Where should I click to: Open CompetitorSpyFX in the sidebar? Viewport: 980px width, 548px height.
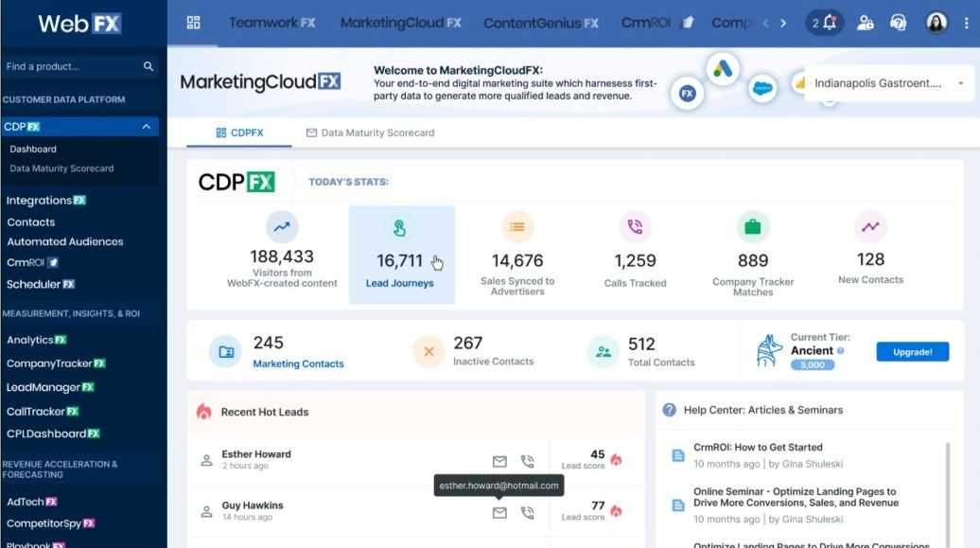(51, 523)
